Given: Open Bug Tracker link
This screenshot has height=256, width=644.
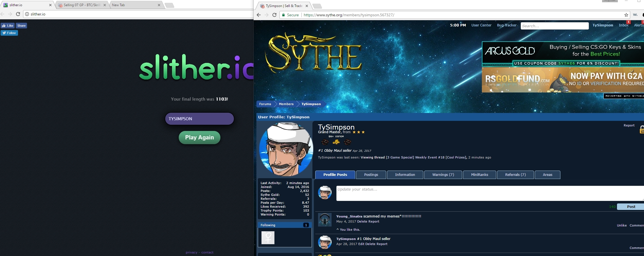Looking at the screenshot, I should coord(507,25).
